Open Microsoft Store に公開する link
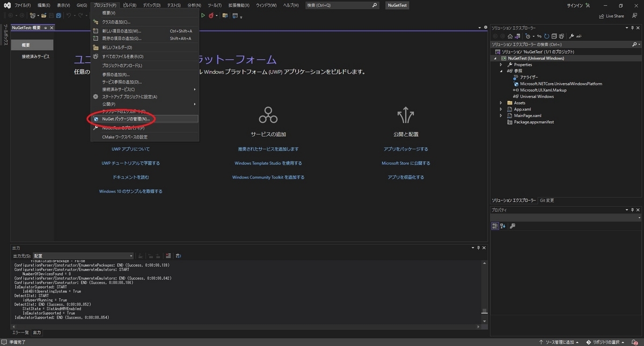 [406, 163]
